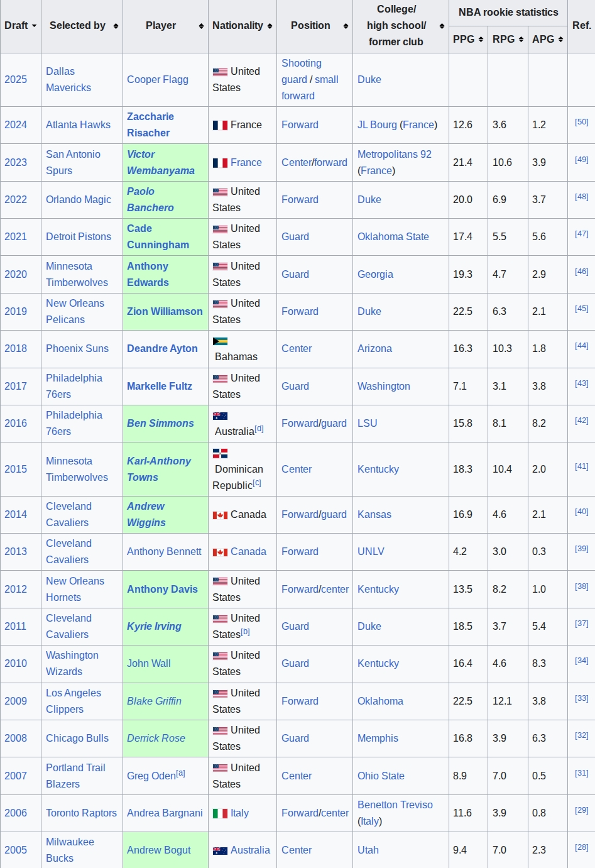The width and height of the screenshot is (595, 868).
Task: Click United States flag in Derrick Rose row
Action: pos(220,730)
